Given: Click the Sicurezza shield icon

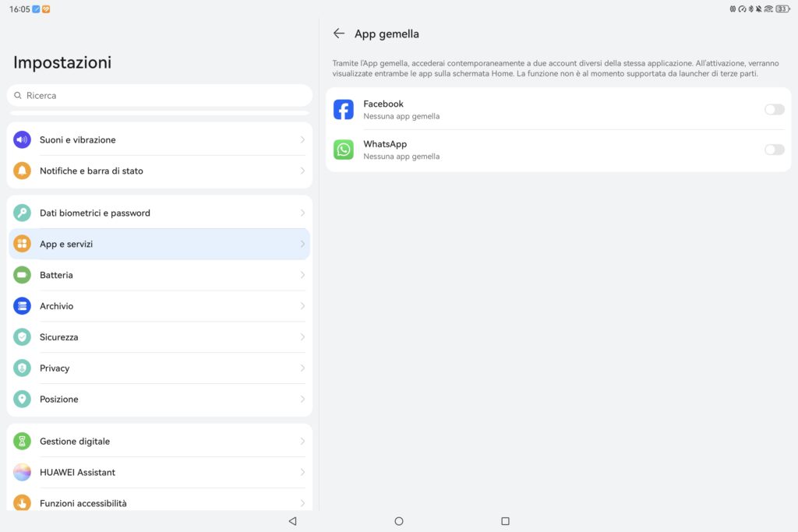Looking at the screenshot, I should point(22,337).
